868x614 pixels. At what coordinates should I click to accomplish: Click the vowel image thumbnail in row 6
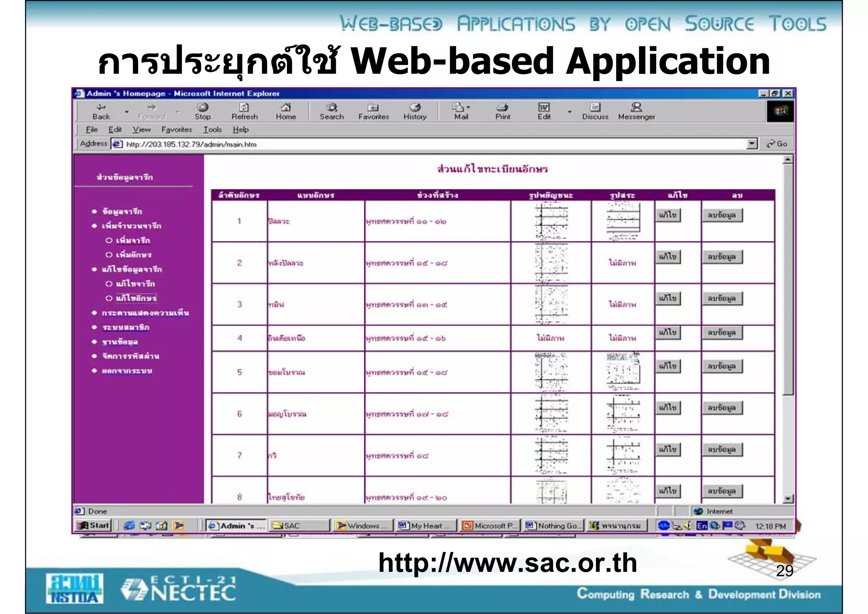(x=623, y=414)
